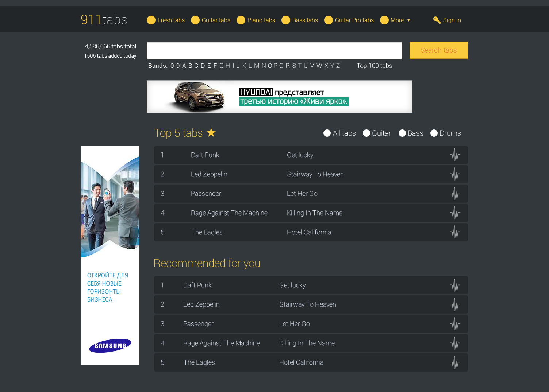This screenshot has height=392, width=549.
Task: Select the Guitar radio filter
Action: click(x=366, y=133)
